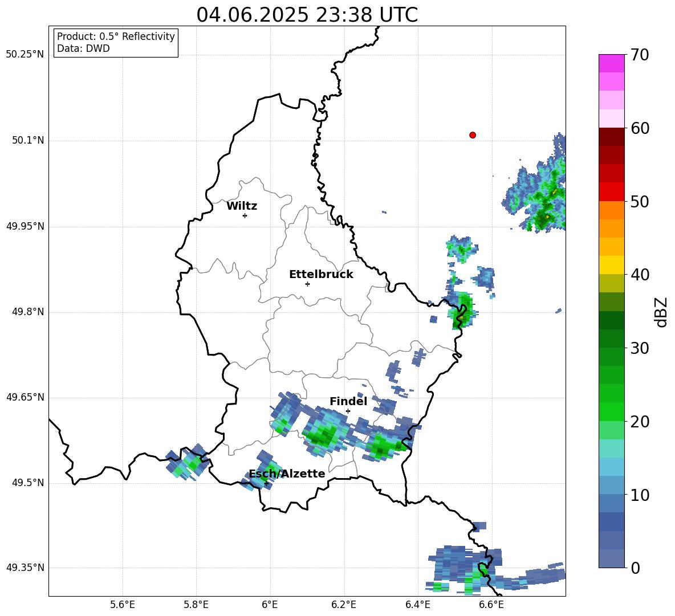The width and height of the screenshot is (675, 616).
Task: Click the 50.25°N latitude label
Action: 25,55
